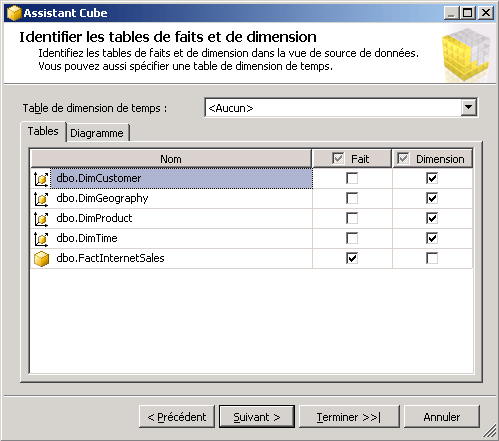This screenshot has width=499, height=441.
Task: Click the dbo.DimProduct dimension table icon
Action: tap(41, 219)
